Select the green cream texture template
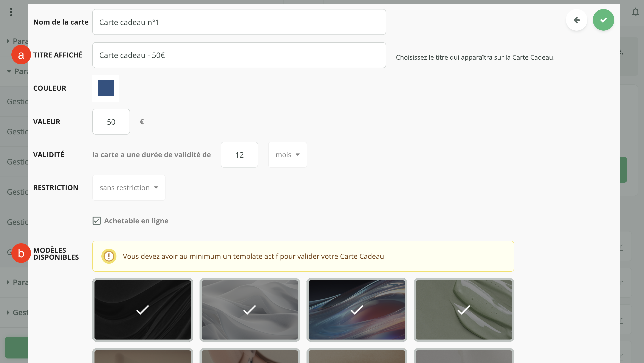644x363 pixels. (x=463, y=310)
